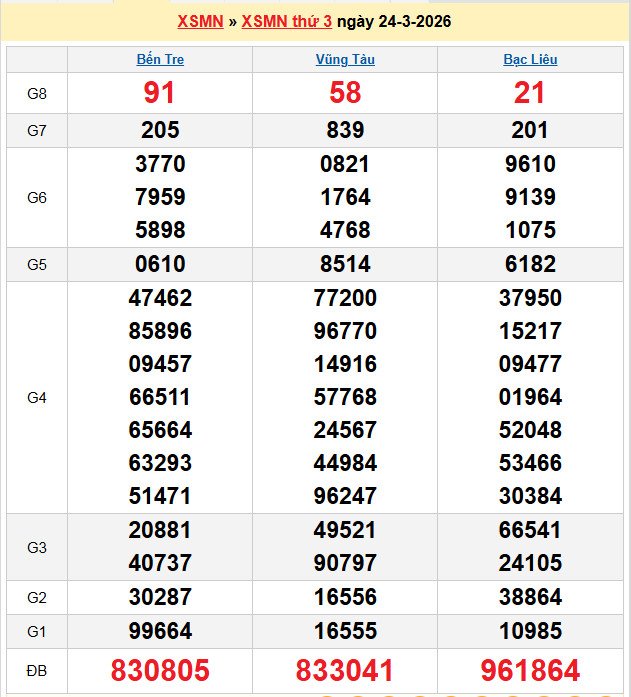631x697 pixels.
Task: Select Vũng Tàu special prize number 833041
Action: [345, 670]
